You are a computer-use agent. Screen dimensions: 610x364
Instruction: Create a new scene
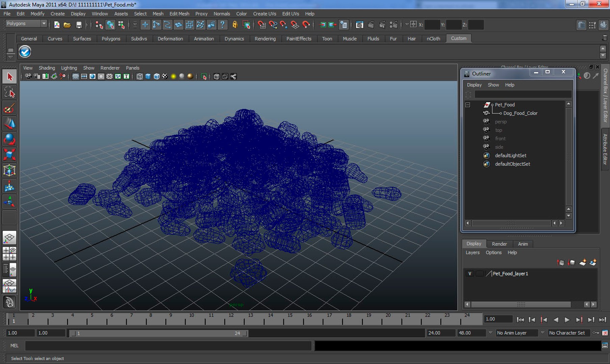pos(57,25)
